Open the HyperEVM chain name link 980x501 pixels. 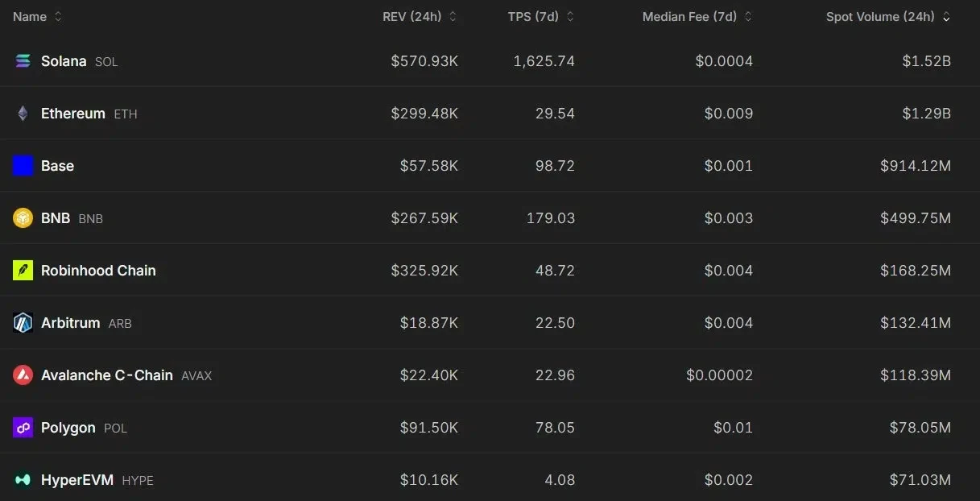77,480
